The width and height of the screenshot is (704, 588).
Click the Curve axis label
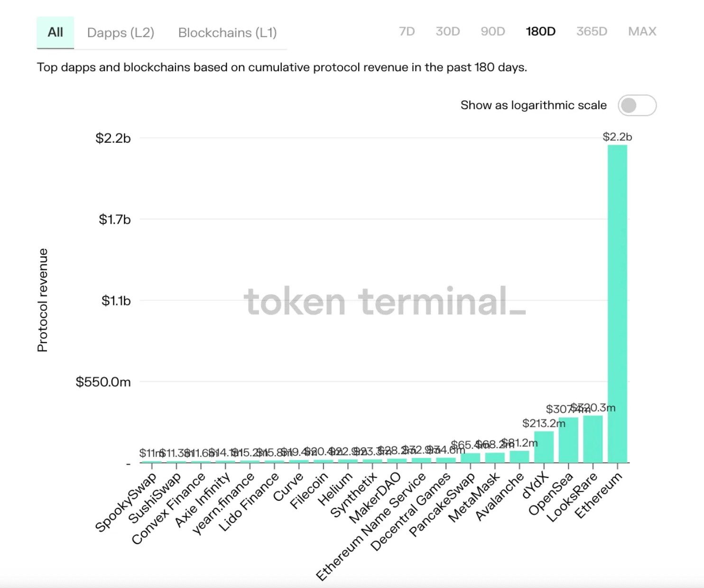[288, 487]
